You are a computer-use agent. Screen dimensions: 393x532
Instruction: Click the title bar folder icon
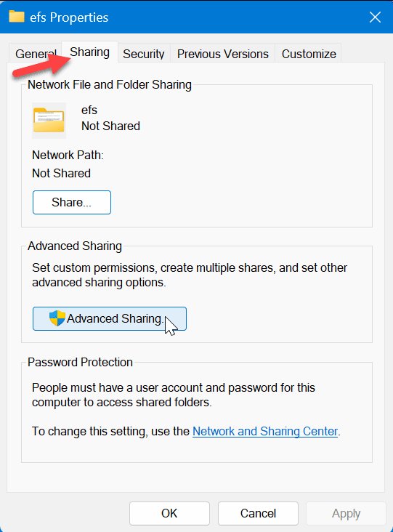[x=17, y=16]
